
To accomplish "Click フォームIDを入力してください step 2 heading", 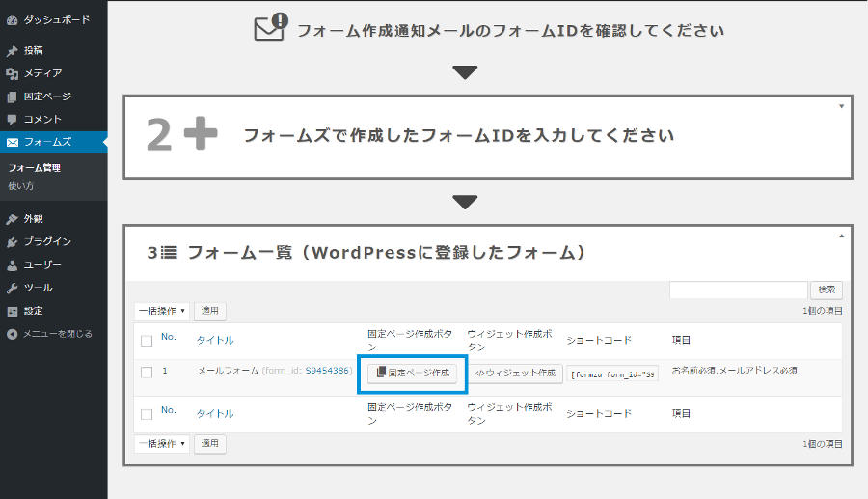I will pyautogui.click(x=459, y=136).
